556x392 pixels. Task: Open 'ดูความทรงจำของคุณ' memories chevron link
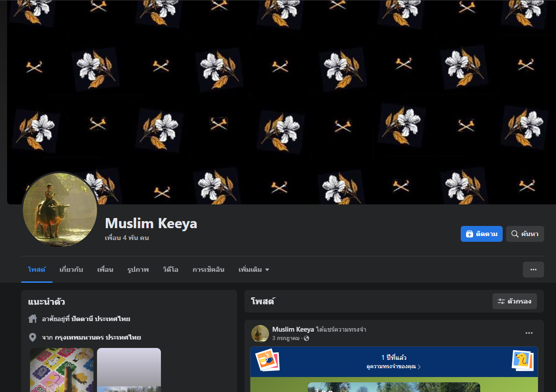coord(393,366)
